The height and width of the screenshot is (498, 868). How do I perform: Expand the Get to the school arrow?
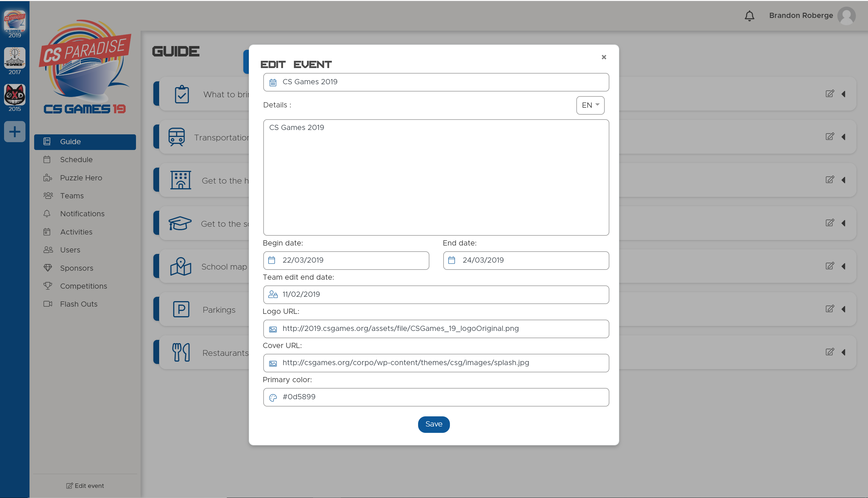pos(843,223)
